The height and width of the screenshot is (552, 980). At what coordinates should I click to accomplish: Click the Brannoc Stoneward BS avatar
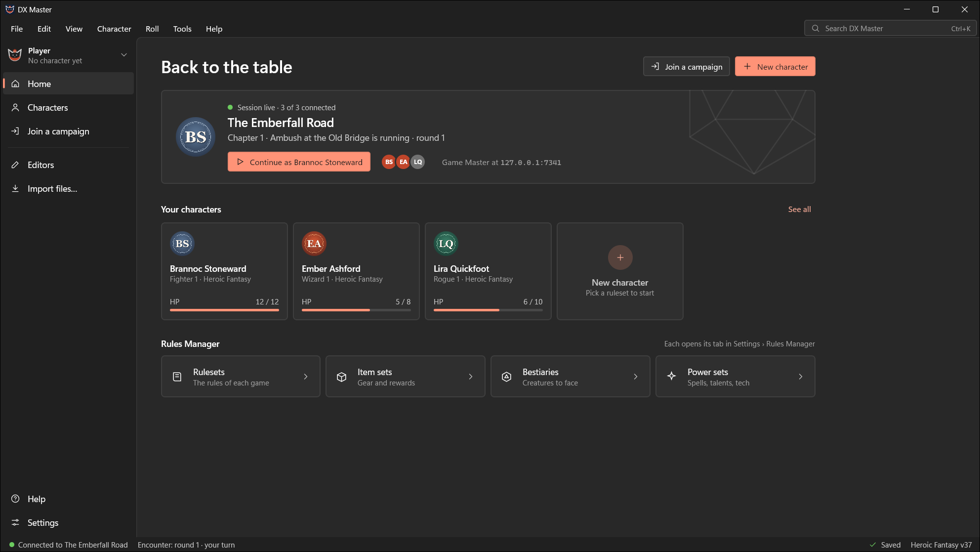182,243
